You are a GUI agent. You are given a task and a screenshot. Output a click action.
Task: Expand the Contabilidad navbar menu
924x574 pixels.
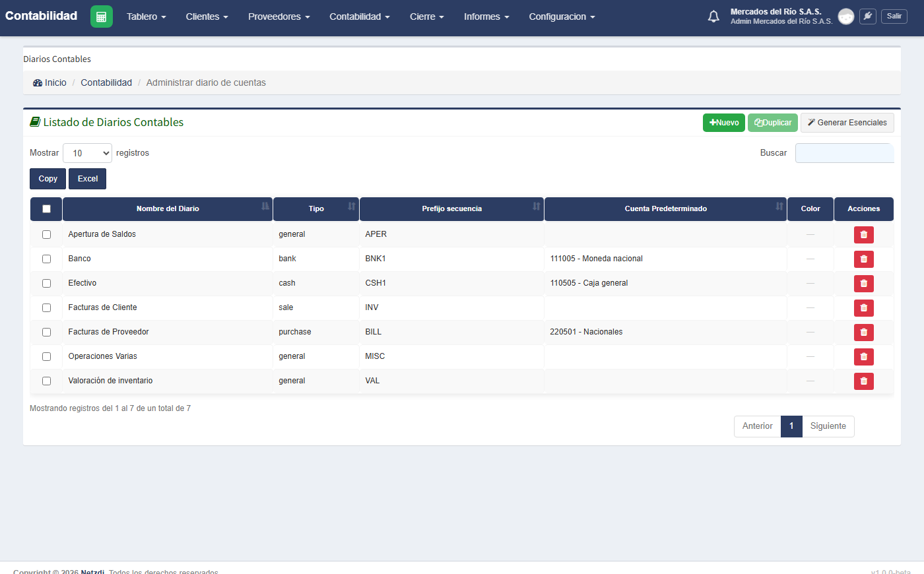coord(360,16)
